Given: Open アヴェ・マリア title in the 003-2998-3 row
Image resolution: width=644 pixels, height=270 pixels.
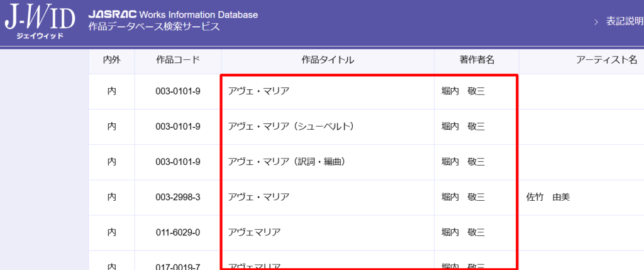Looking at the screenshot, I should 258,197.
